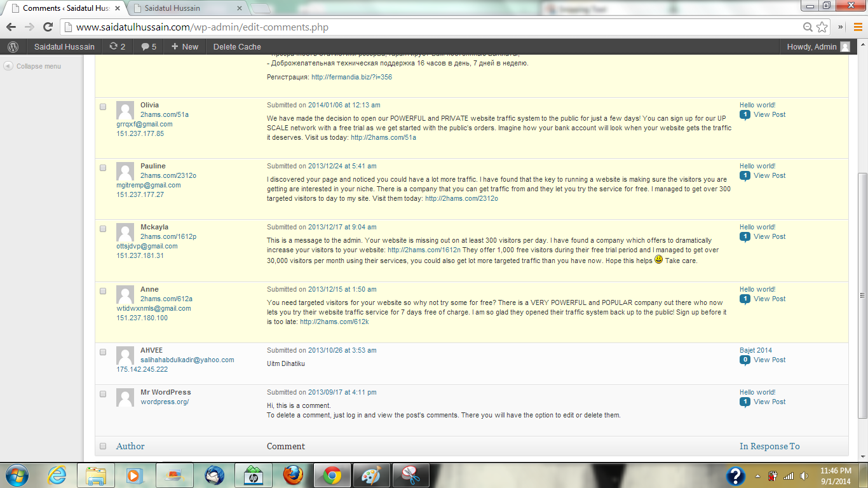
Task: Click the admin avatar next to Howdy
Action: click(x=845, y=46)
